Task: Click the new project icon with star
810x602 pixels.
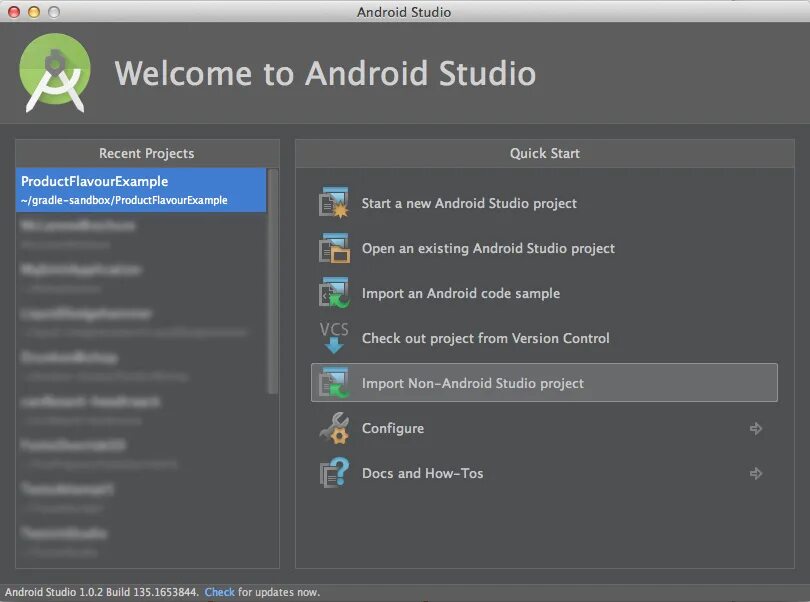Action: coord(334,203)
